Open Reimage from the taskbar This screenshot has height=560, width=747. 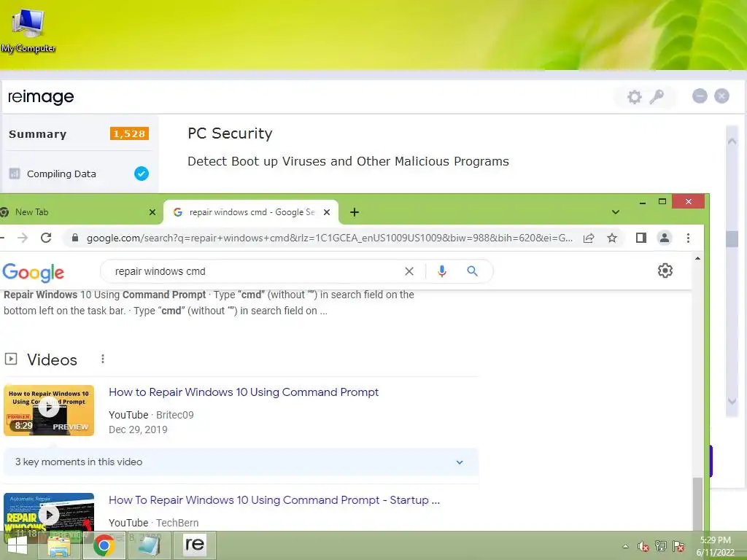(194, 545)
